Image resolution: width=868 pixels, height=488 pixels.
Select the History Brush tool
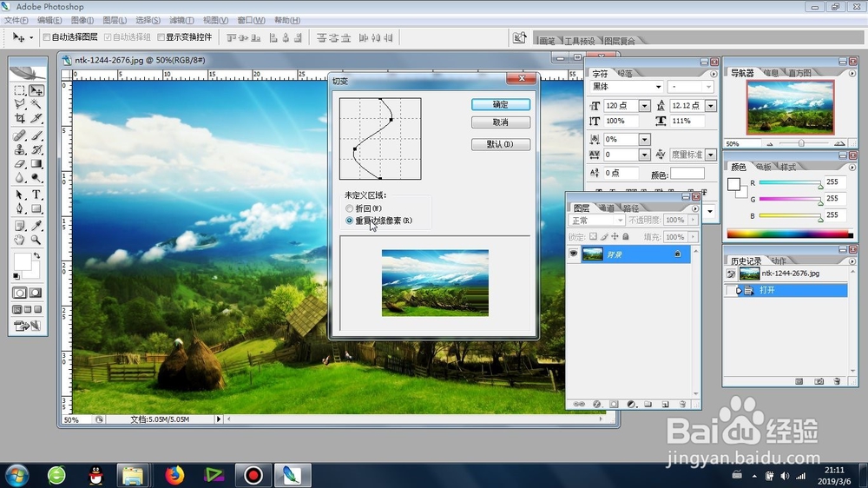click(36, 149)
